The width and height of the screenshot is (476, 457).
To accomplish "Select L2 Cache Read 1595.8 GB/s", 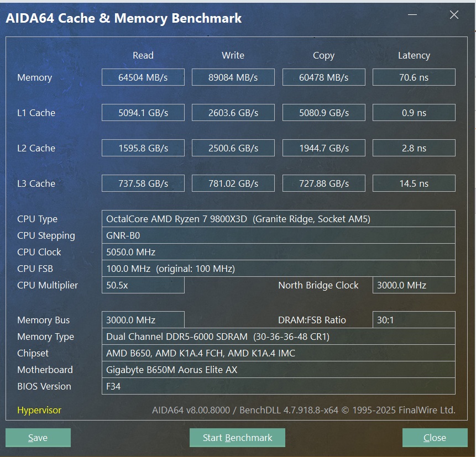I will 143,148.
